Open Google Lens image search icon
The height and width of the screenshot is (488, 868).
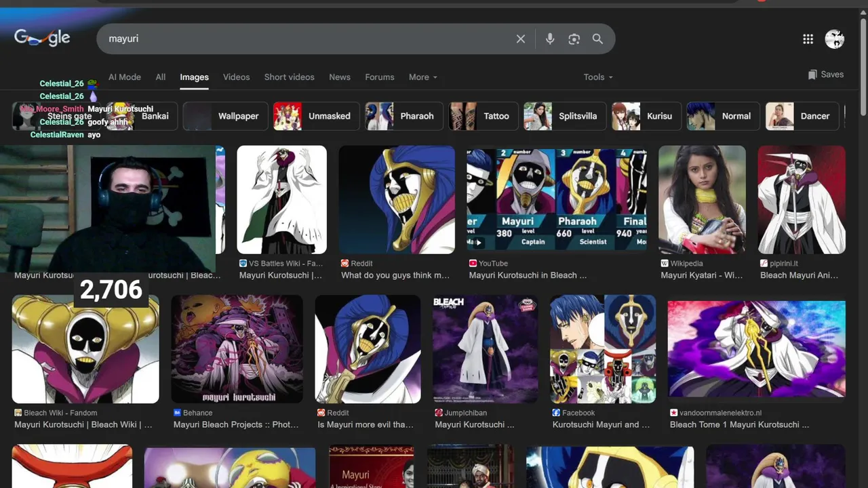coord(574,39)
